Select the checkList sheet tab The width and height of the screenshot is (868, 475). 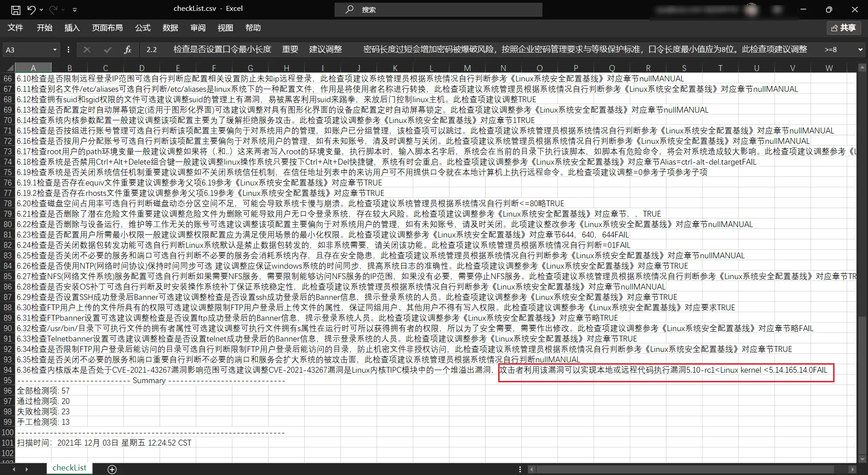click(69, 468)
